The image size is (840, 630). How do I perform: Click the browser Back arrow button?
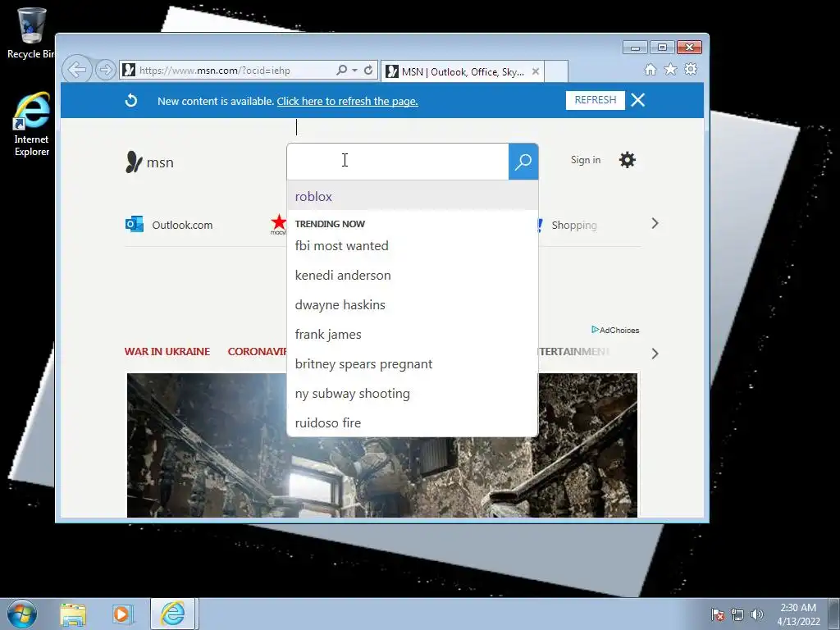pos(76,70)
